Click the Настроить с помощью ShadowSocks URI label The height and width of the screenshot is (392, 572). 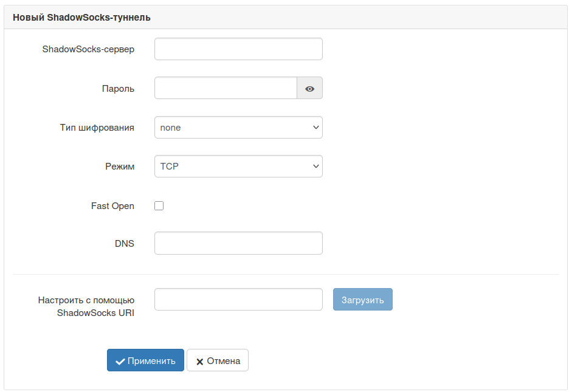[x=86, y=306]
